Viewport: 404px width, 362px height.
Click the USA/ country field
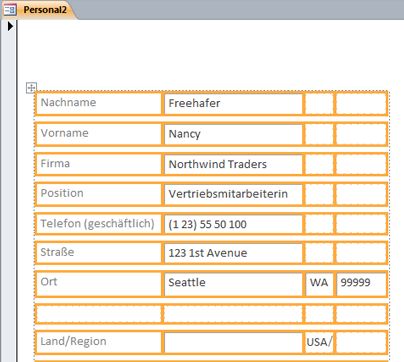click(319, 342)
